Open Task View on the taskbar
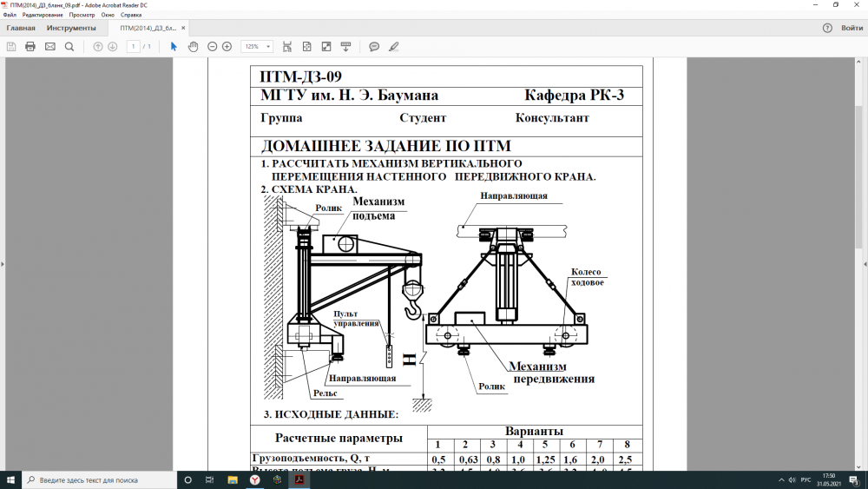This screenshot has height=489, width=868. click(210, 480)
